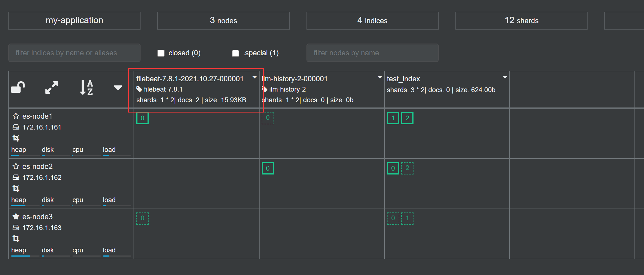This screenshot has height=275, width=644.
Task: Click the ilm-history-2-000001 index name
Action: pyautogui.click(x=294, y=79)
